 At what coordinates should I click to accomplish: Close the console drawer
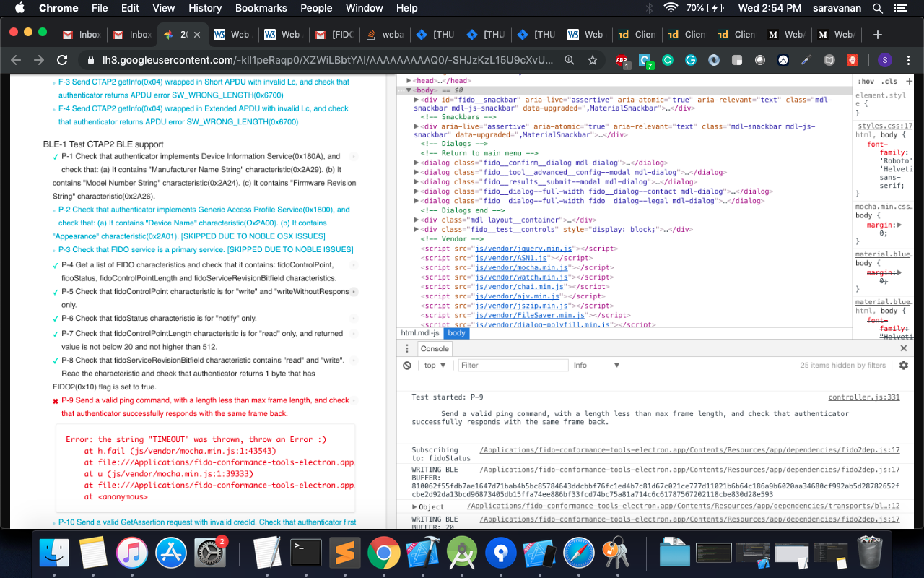click(x=904, y=348)
